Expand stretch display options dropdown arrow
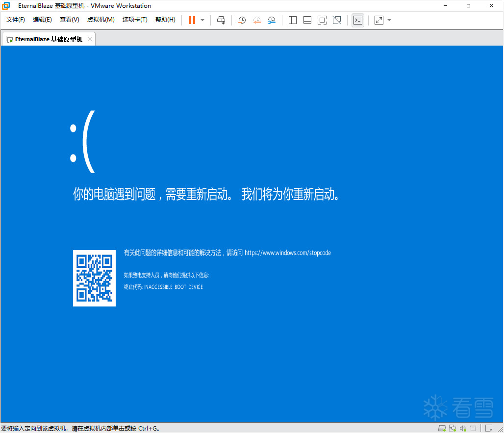Image resolution: width=504 pixels, height=433 pixels. 389,20
